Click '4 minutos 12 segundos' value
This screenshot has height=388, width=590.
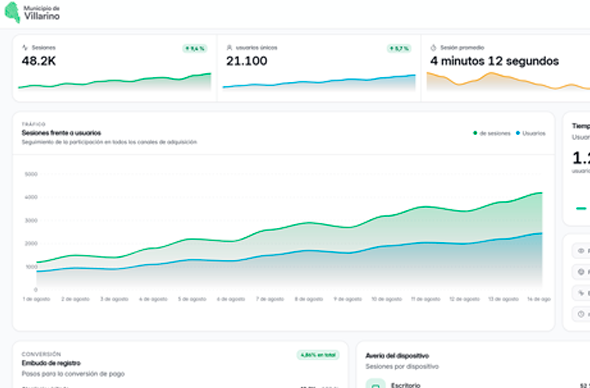click(x=494, y=61)
